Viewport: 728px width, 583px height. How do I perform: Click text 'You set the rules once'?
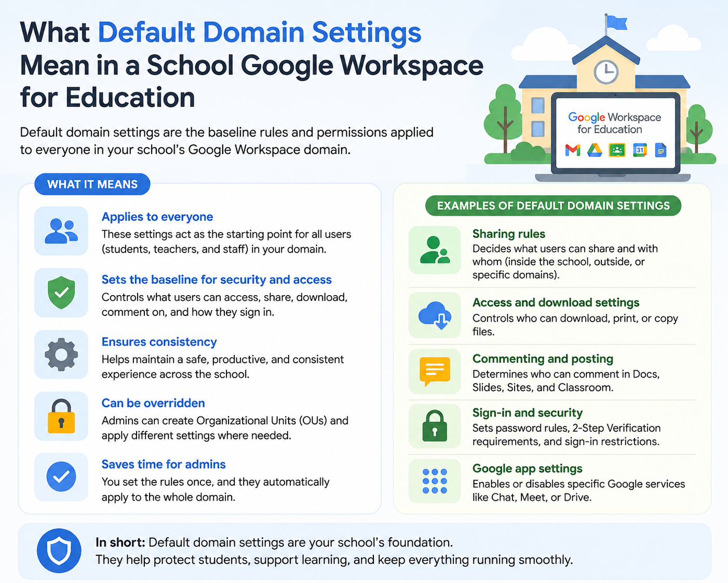tap(157, 482)
